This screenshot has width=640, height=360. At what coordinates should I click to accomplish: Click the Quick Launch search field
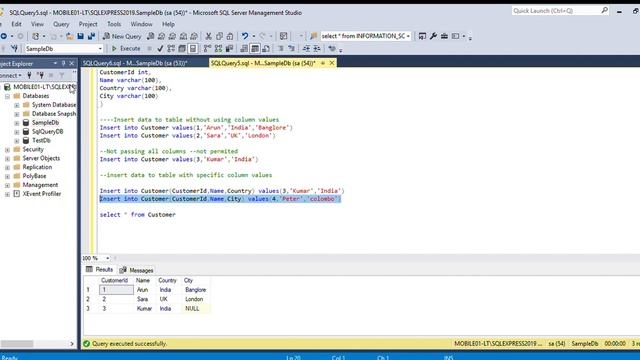(556, 11)
